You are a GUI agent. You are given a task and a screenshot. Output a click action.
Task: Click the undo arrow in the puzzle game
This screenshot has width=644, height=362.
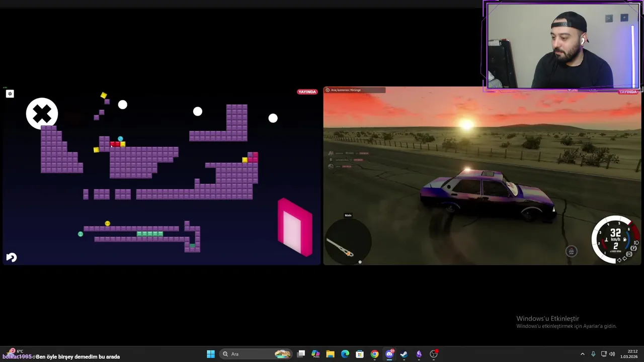pos(11,257)
